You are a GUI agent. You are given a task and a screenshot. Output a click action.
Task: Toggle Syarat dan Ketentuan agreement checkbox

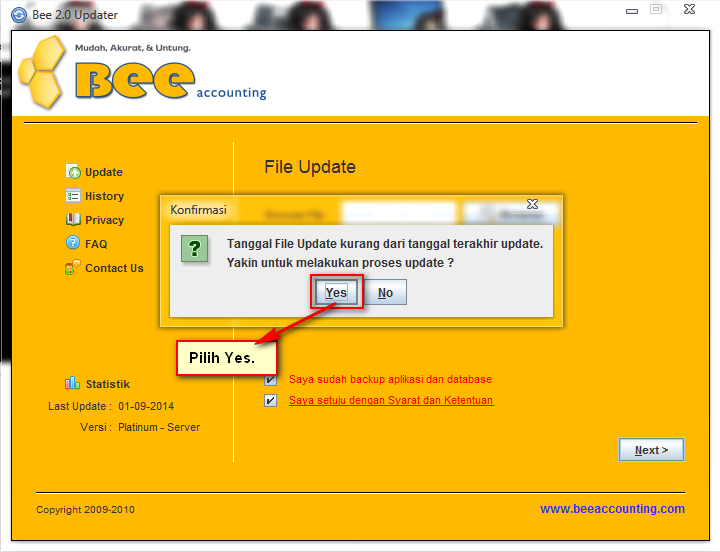pos(270,400)
